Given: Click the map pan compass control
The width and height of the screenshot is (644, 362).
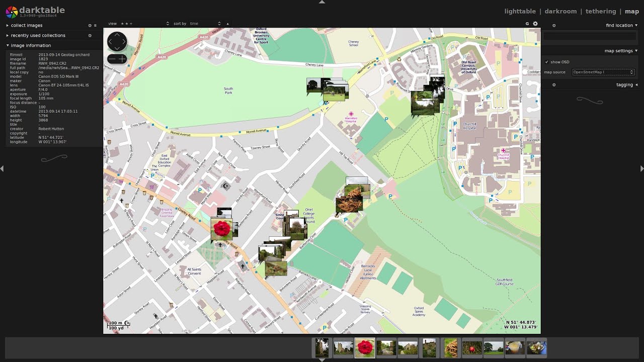Looking at the screenshot, I should click(117, 41).
